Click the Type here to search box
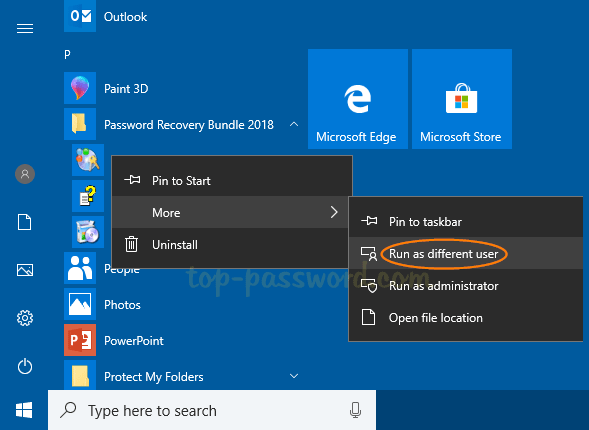 (212, 410)
